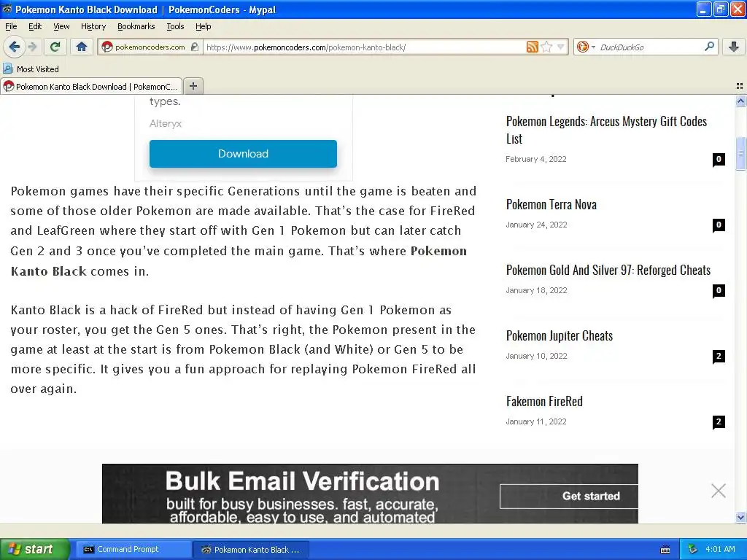This screenshot has height=560, width=747.
Task: Click the search magnifier icon
Action: point(709,47)
